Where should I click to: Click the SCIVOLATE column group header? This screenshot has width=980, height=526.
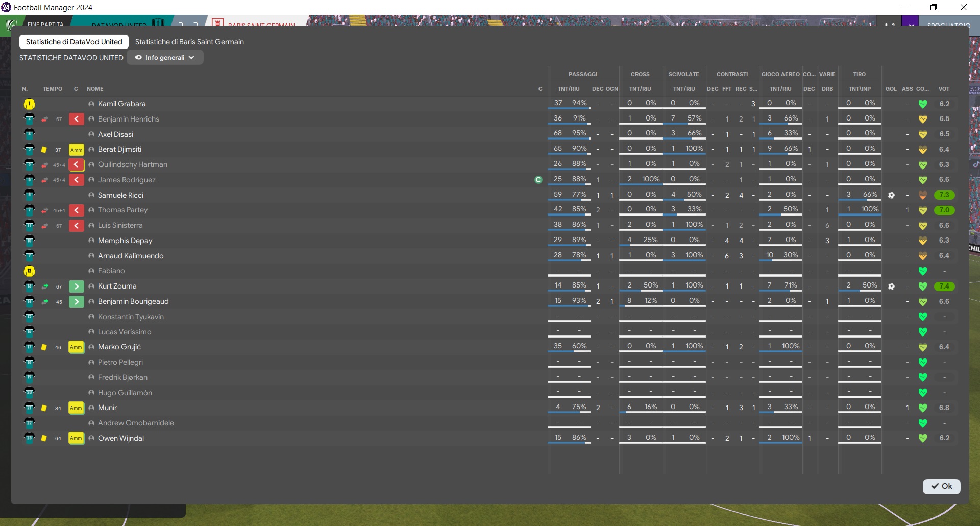click(x=683, y=74)
